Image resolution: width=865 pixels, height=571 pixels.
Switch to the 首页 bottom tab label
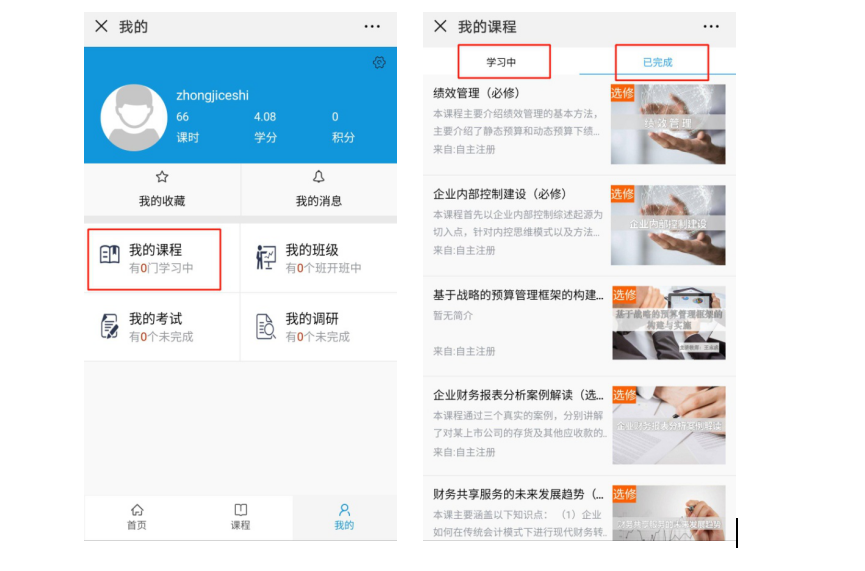pos(137,525)
